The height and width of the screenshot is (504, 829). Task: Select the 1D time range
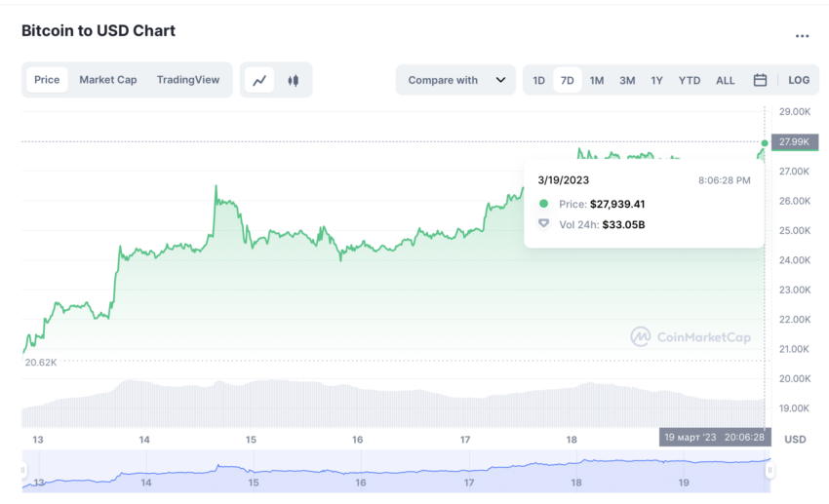pos(538,80)
